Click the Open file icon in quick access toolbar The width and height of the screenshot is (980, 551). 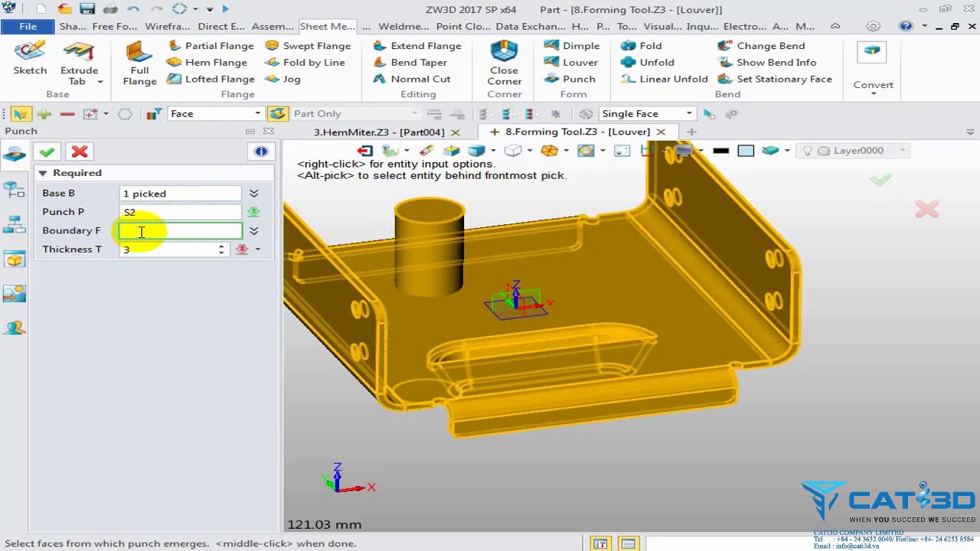pyautogui.click(x=64, y=9)
